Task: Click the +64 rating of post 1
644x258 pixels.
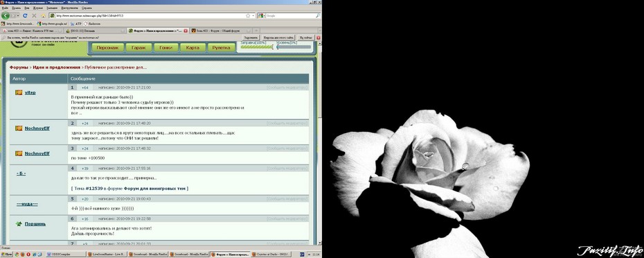Action: pyautogui.click(x=85, y=87)
